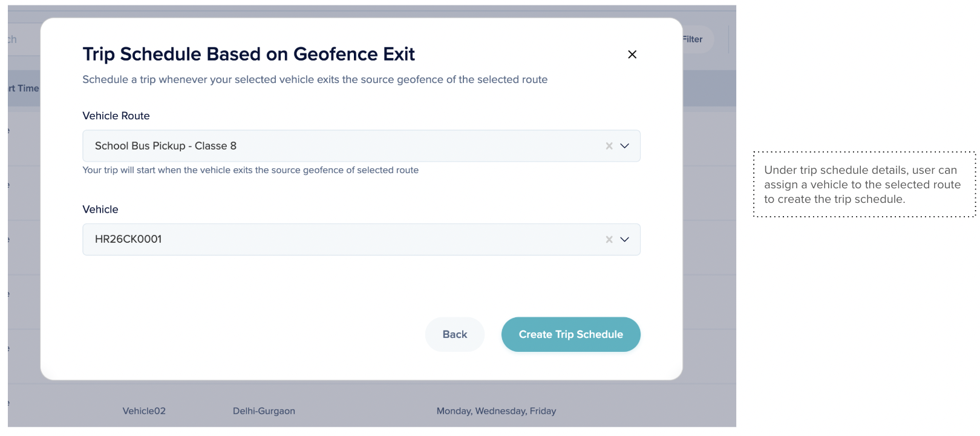
Task: Open the Filter option behind the dialog
Action: (693, 39)
